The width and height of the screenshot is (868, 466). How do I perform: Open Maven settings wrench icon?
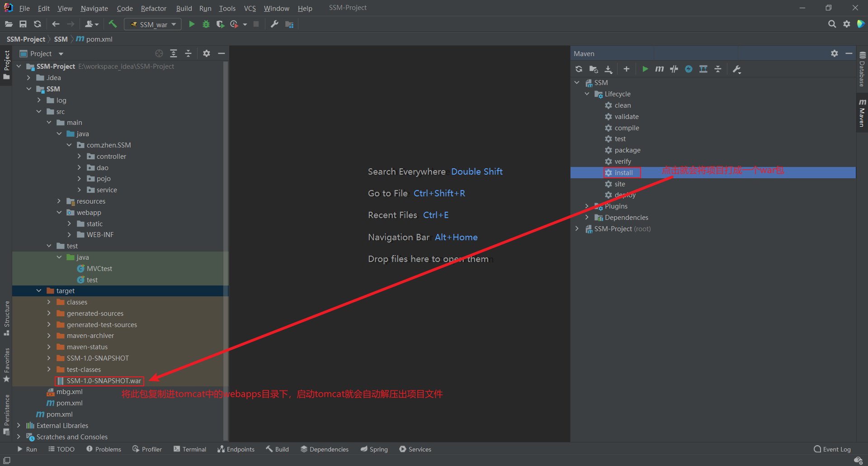(736, 69)
